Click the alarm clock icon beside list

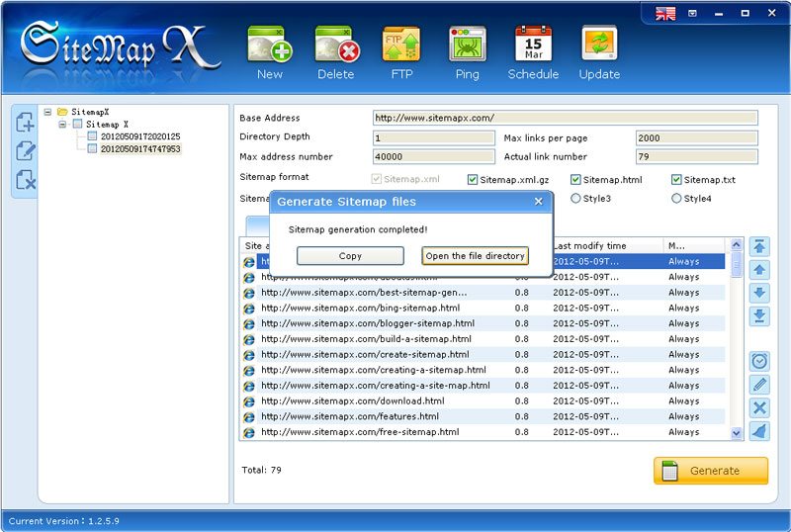759,362
